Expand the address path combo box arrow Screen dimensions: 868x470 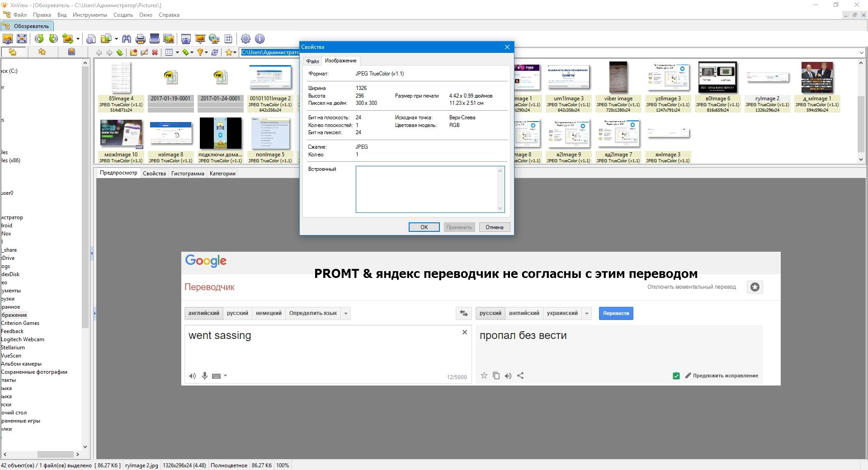coord(861,52)
